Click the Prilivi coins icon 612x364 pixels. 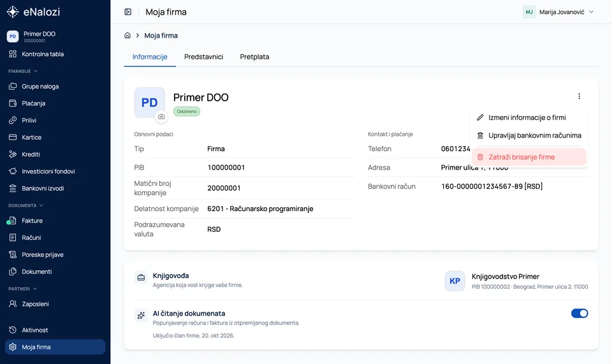click(x=13, y=120)
